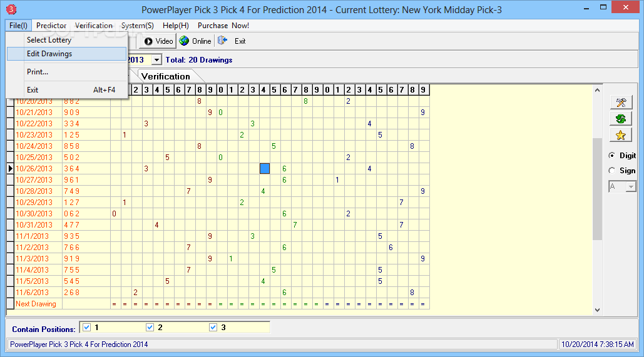Open the Predictor menu

pos(51,26)
